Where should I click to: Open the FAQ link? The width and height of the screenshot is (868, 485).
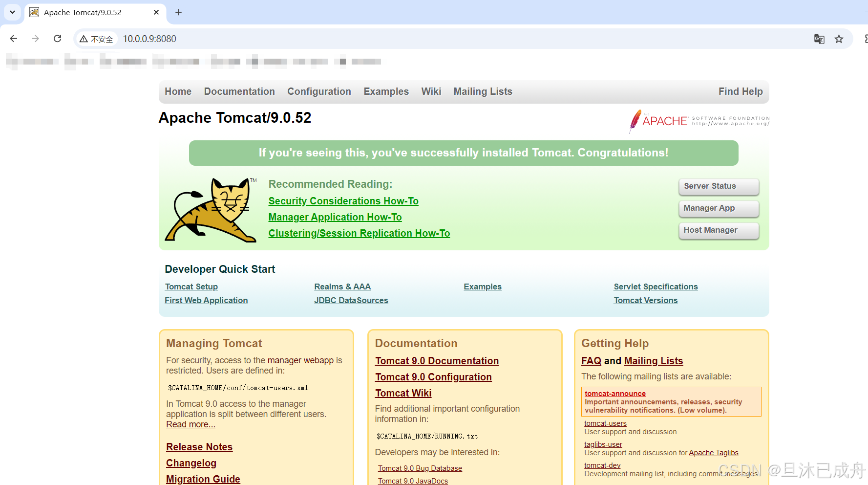(x=591, y=361)
